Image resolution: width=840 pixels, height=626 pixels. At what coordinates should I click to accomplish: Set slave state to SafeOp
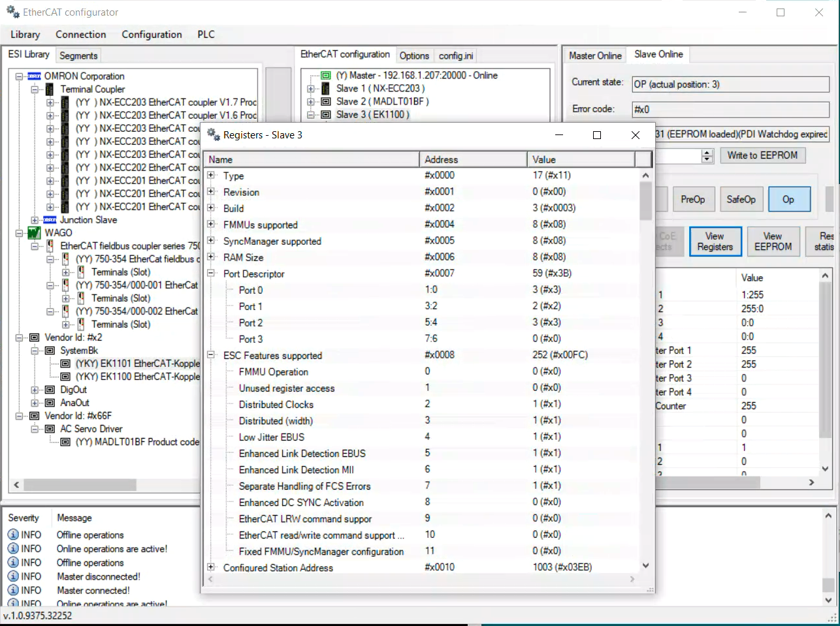[x=741, y=200]
